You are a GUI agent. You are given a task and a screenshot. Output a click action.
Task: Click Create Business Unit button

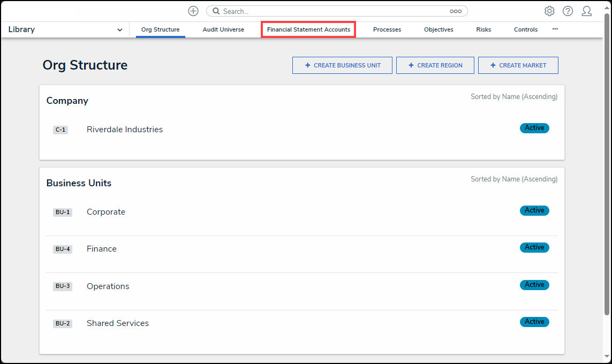342,65
